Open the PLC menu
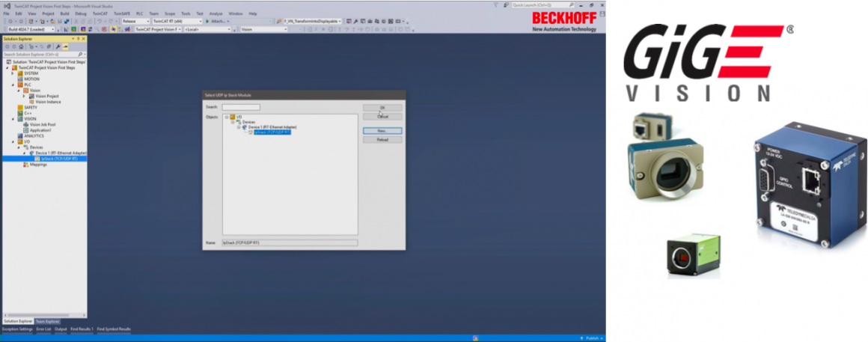Viewport: 868px width, 342px height. point(139,13)
